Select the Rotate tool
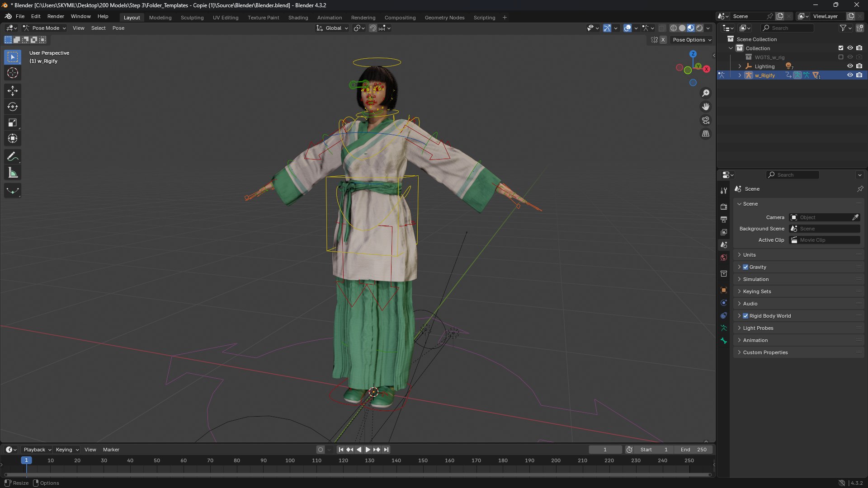Image resolution: width=868 pixels, height=488 pixels. coord(13,107)
